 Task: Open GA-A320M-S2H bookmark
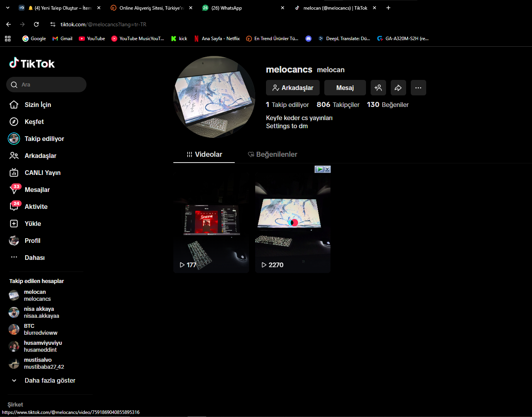pos(403,39)
